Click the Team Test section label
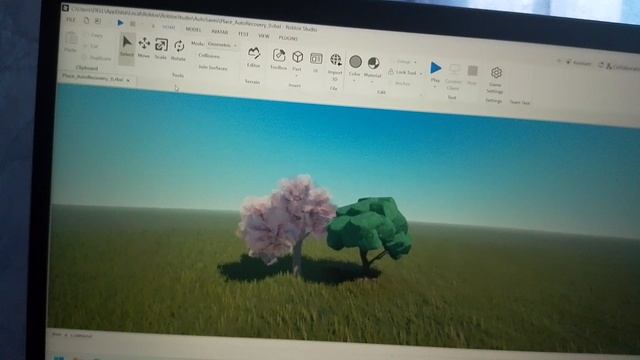Viewport: 640px width, 360px height. pos(520,102)
